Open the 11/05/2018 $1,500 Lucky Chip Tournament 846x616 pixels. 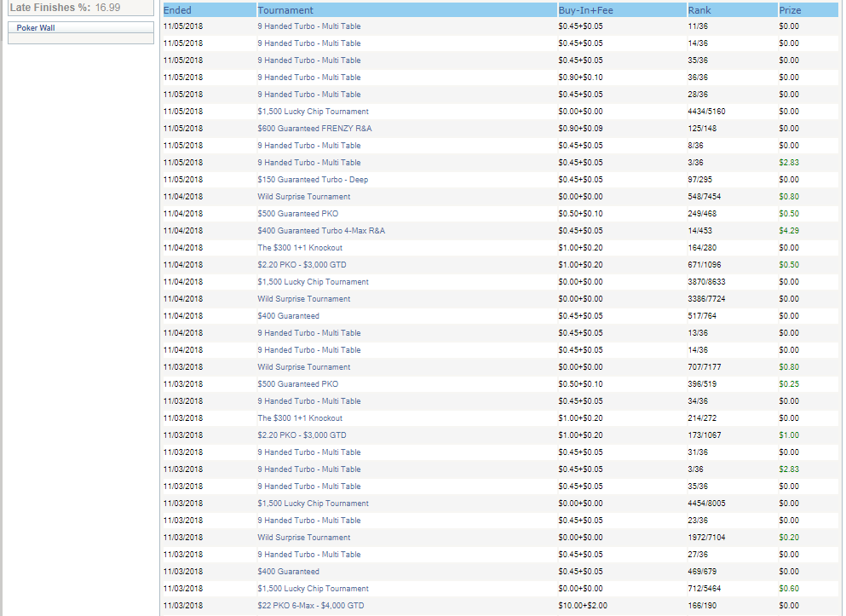point(313,112)
